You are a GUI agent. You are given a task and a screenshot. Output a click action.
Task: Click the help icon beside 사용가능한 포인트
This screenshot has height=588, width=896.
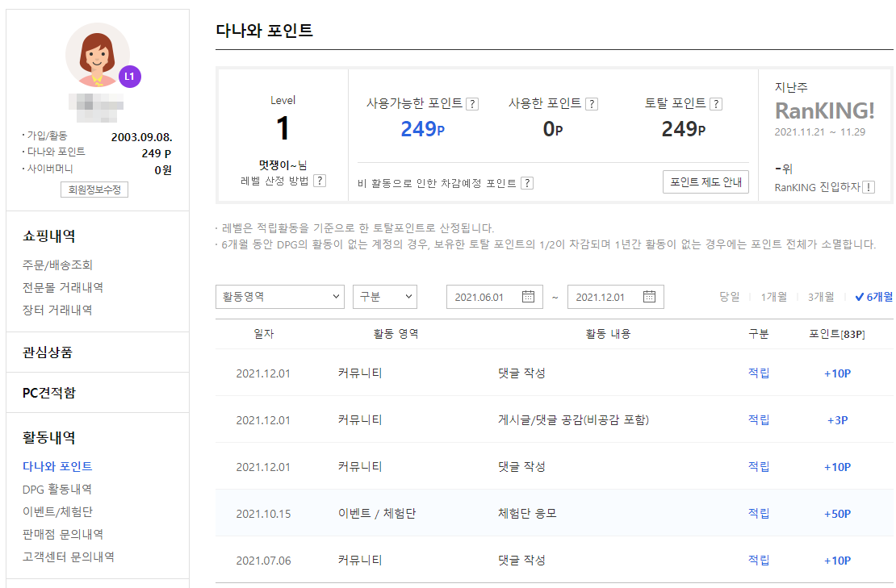pyautogui.click(x=472, y=104)
